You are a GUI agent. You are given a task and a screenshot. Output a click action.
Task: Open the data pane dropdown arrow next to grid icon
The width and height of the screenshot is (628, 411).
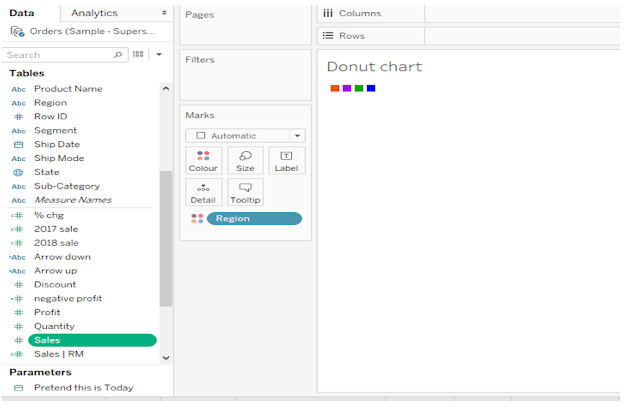coord(159,54)
